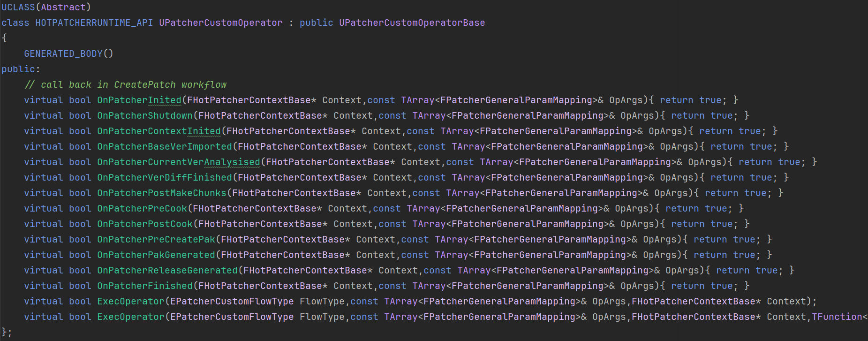
Task: Click the OnPatcherReleaseGenerated identifier
Action: (x=167, y=270)
